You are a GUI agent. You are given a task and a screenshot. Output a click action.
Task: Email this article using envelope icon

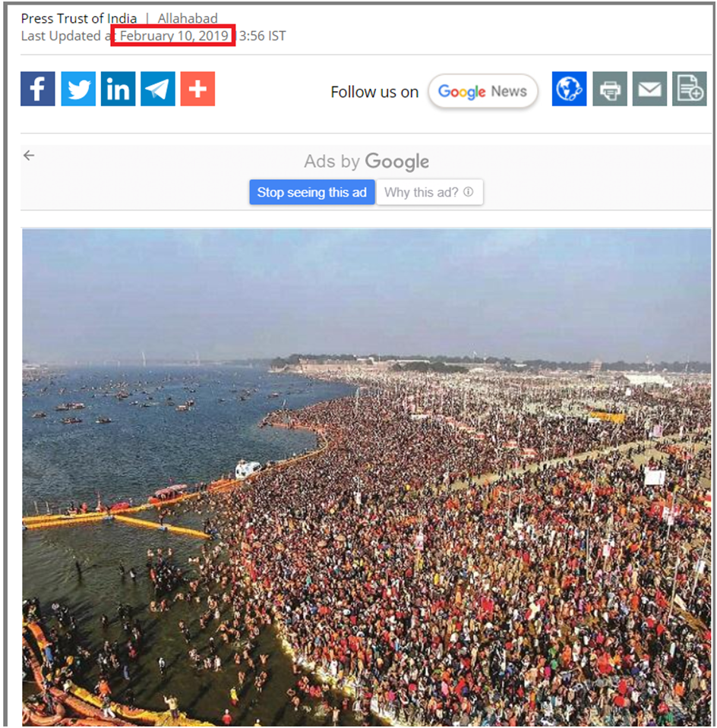(649, 89)
